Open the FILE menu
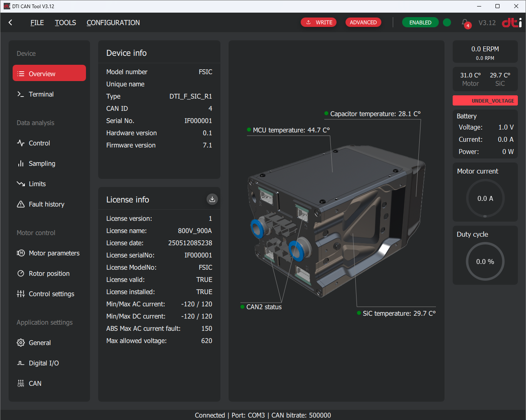526x420 pixels. coord(37,23)
